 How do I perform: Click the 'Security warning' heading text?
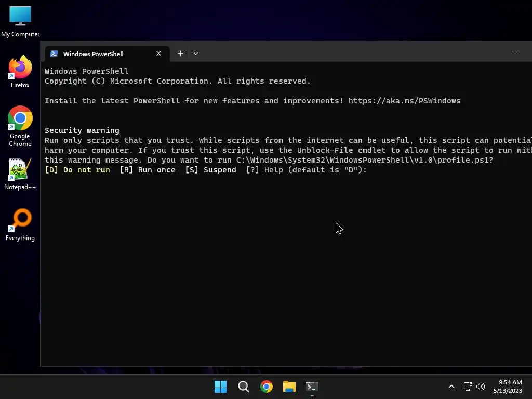coord(82,130)
